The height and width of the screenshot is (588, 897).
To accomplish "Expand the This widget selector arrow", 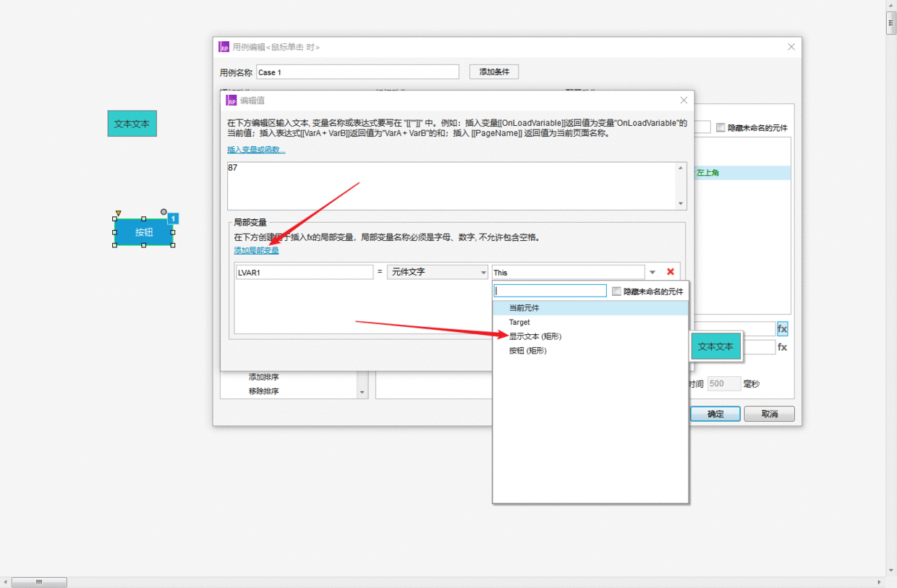I will 652,273.
